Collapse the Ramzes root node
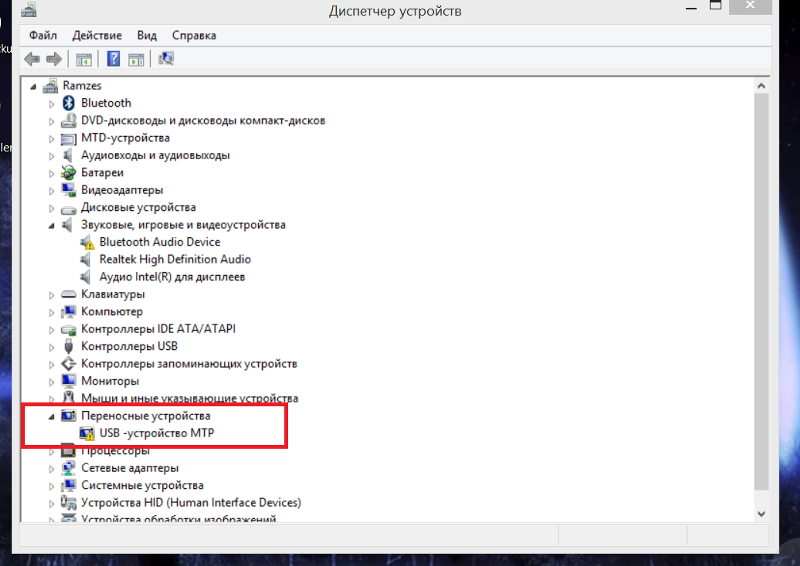800x566 pixels. (33, 87)
